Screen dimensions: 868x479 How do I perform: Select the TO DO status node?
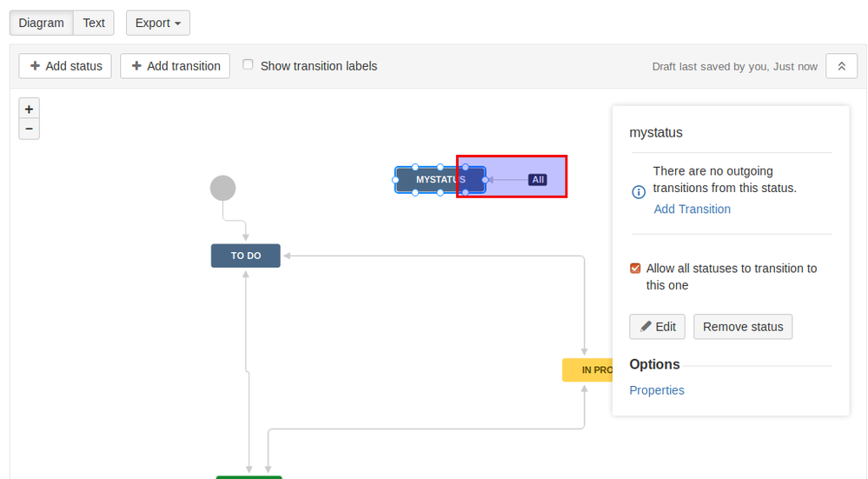click(x=246, y=256)
